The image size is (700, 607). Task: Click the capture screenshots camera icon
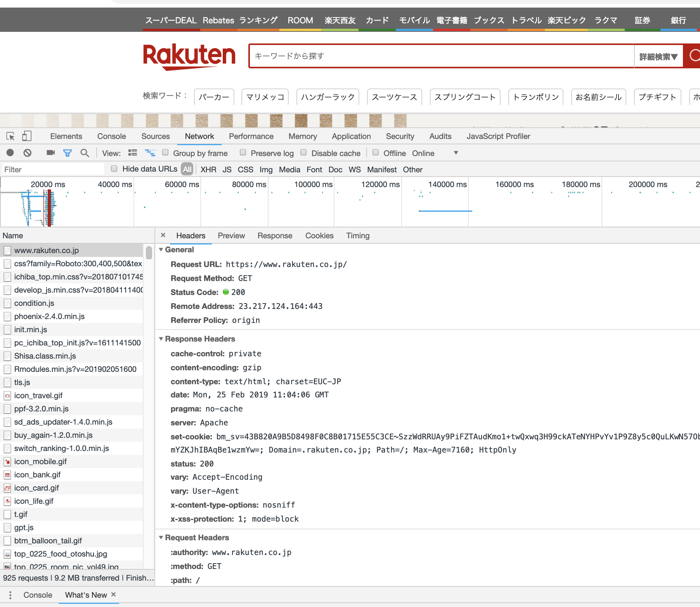tap(50, 153)
